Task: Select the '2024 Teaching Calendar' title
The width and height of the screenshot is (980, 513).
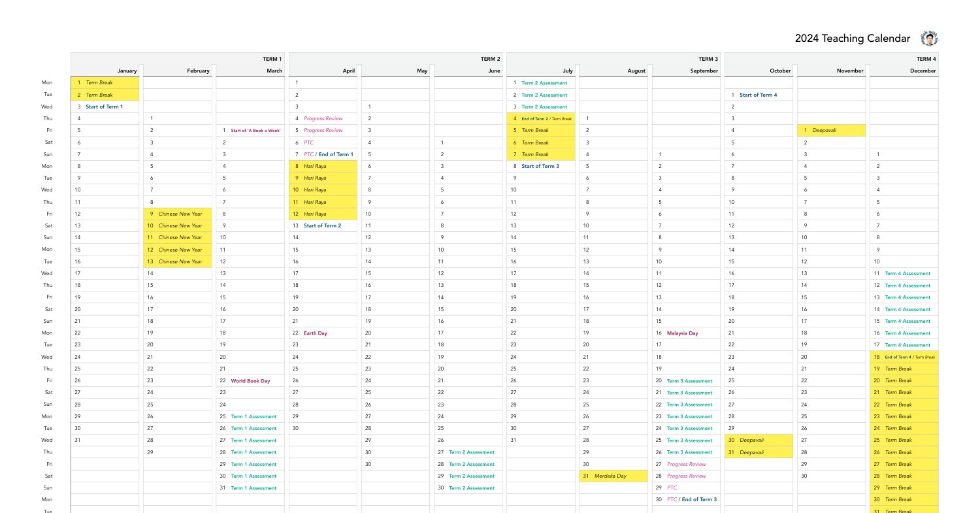Action: click(852, 39)
